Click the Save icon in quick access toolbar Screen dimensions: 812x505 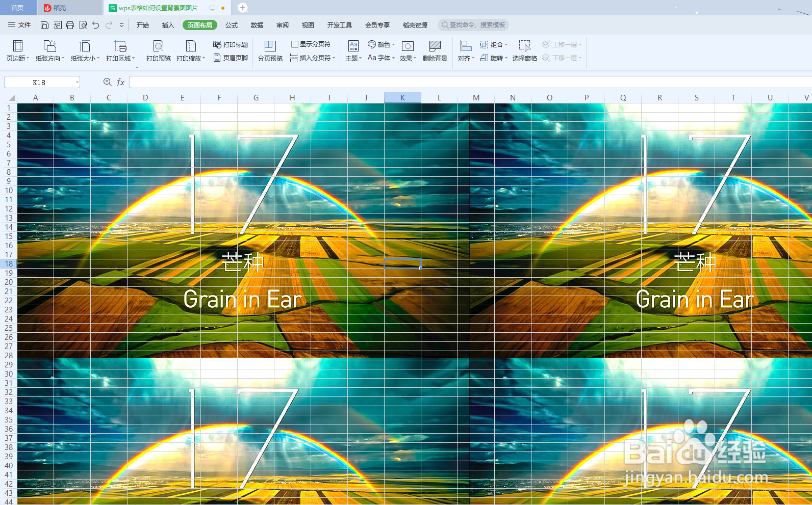coord(44,25)
